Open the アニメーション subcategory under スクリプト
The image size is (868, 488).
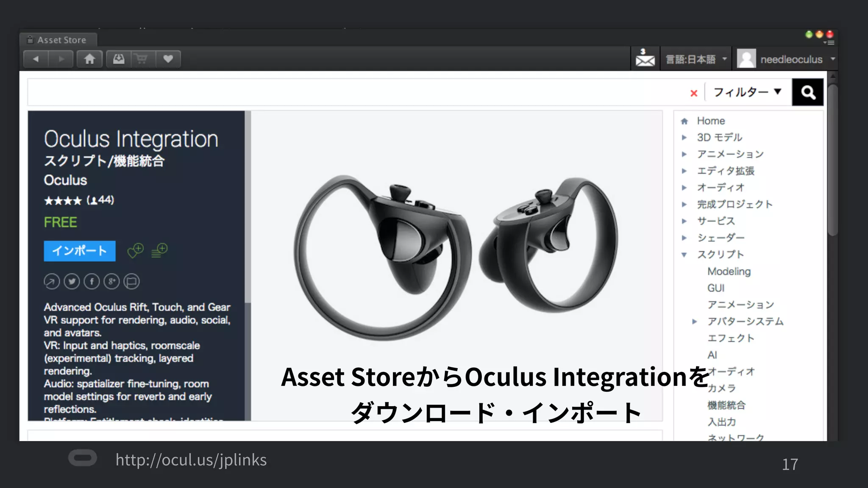(741, 305)
